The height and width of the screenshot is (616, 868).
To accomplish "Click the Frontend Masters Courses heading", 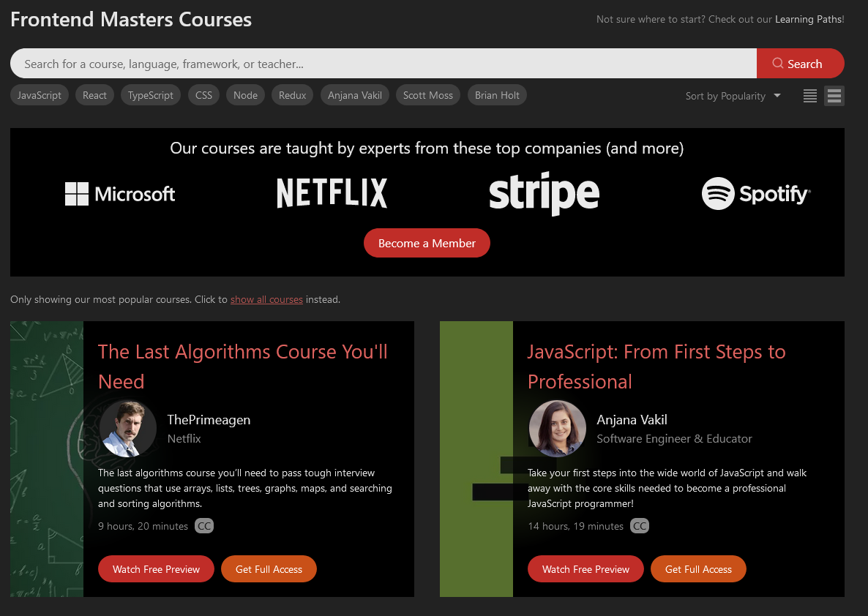I will 131,19.
